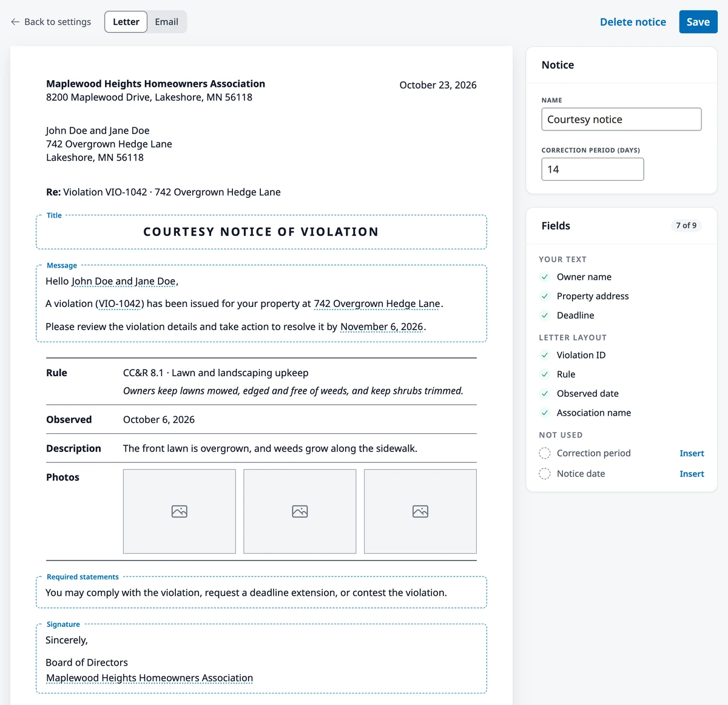
Task: Click the association name in the signature
Action: tap(149, 678)
